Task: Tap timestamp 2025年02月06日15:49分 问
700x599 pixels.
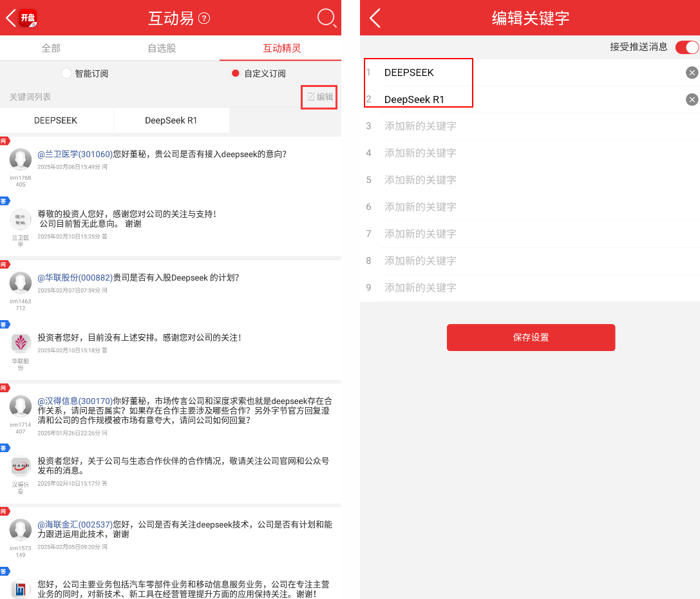Action: point(72,167)
